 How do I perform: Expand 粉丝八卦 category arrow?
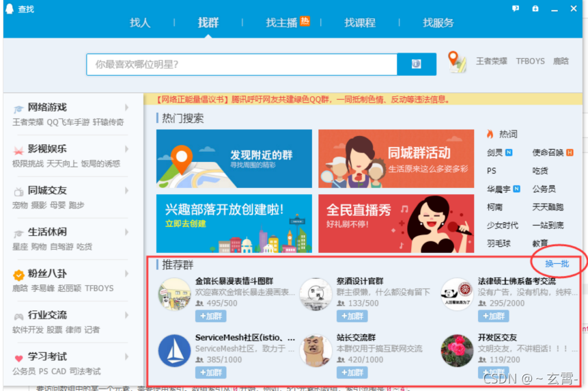pos(127,273)
